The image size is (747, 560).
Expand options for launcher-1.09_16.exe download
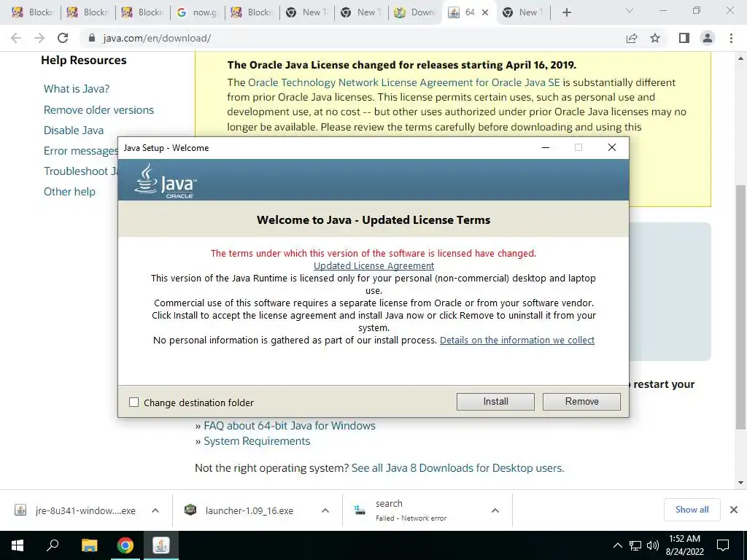coord(325,510)
